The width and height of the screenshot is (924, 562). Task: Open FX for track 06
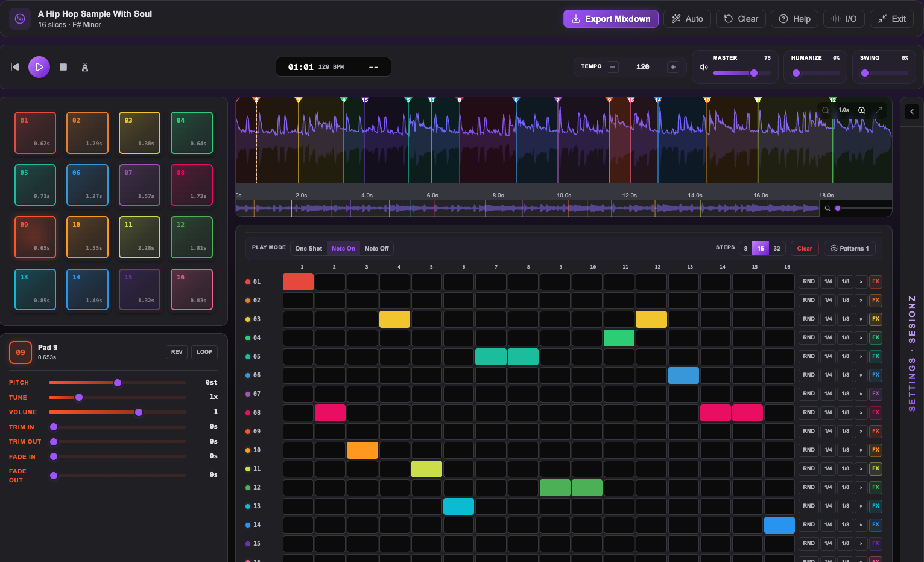coord(876,375)
